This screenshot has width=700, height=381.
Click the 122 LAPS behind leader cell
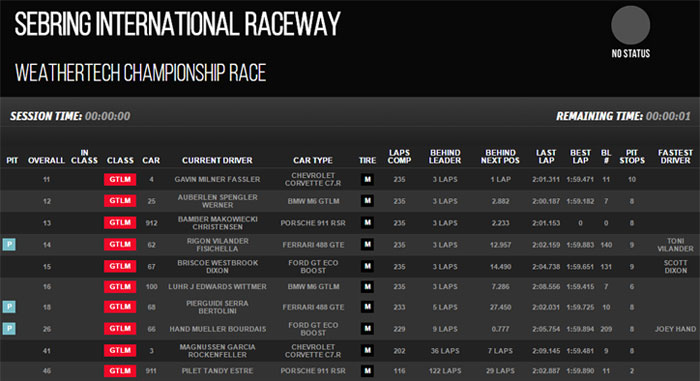[x=445, y=371]
